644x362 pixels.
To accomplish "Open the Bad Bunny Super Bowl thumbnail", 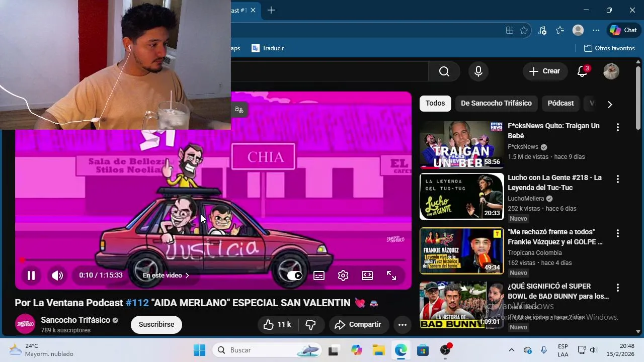I will (x=461, y=305).
